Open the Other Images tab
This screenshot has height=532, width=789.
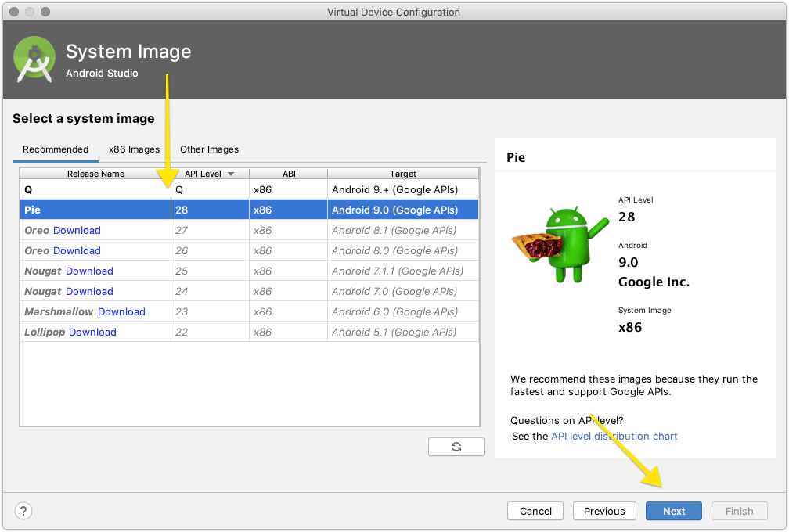[x=209, y=149]
